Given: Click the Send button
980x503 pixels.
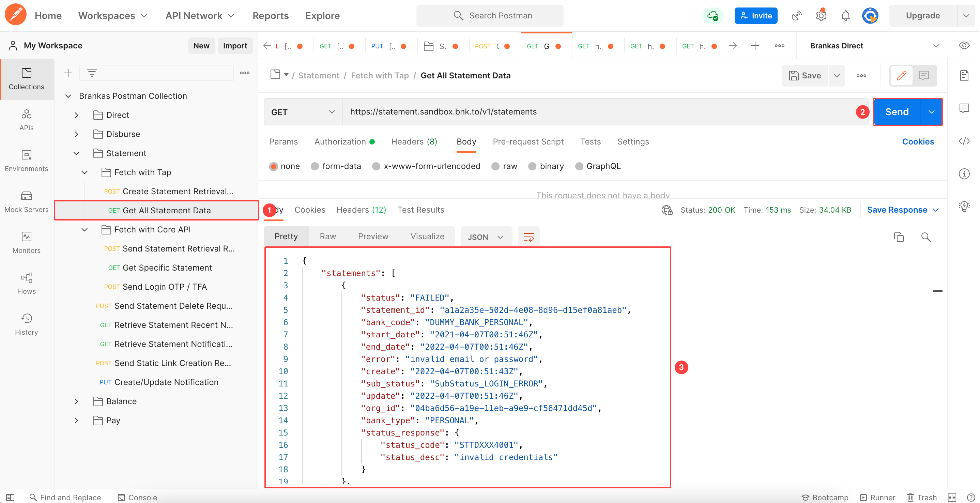Looking at the screenshot, I should [897, 112].
